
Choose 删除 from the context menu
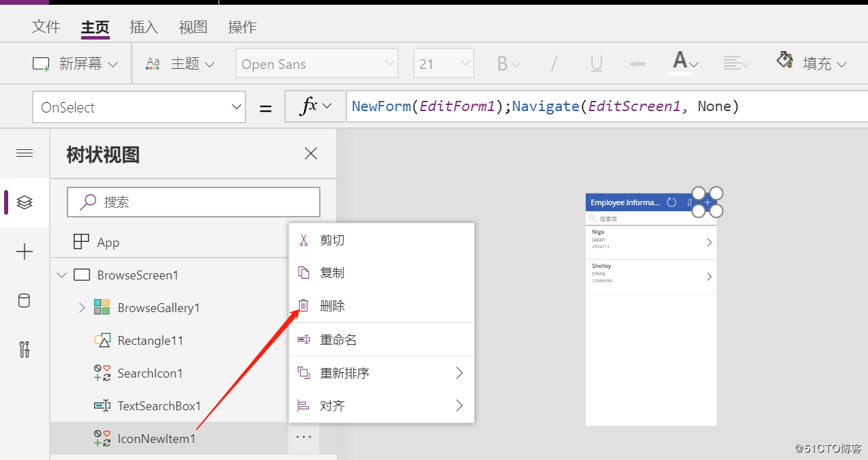(x=382, y=306)
